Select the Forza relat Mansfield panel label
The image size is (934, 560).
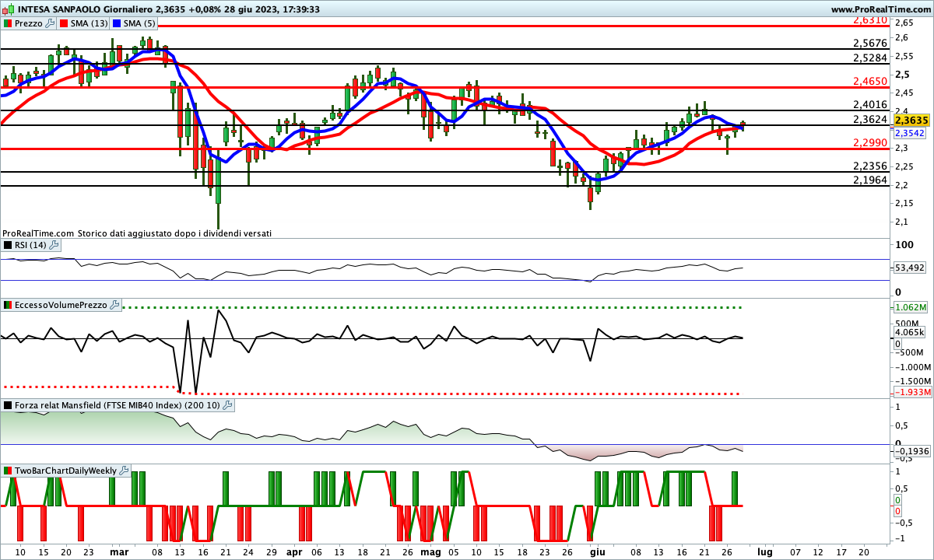click(x=117, y=405)
